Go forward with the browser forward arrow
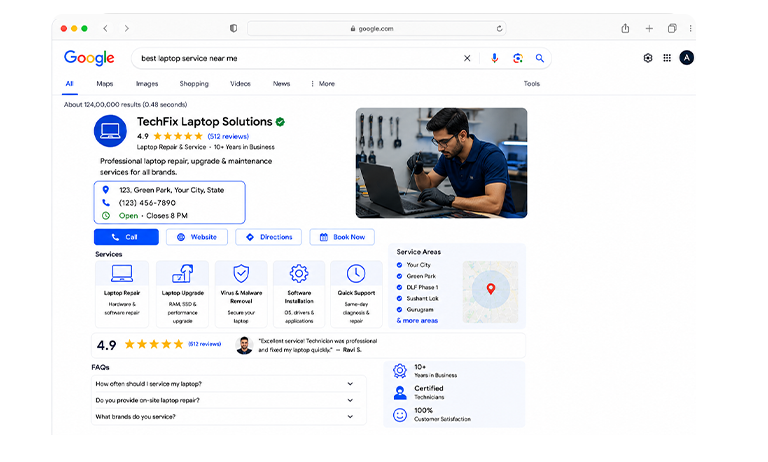 pyautogui.click(x=126, y=28)
